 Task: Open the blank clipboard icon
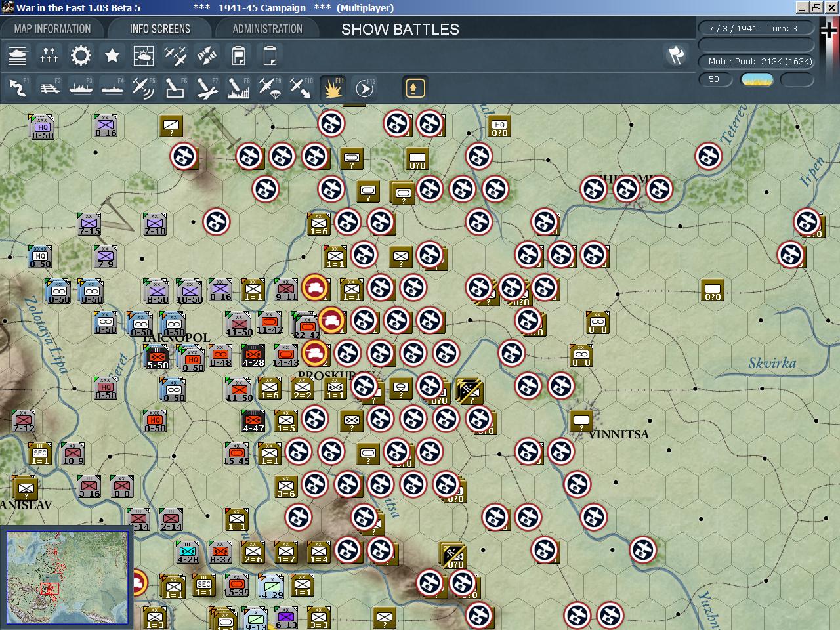(x=270, y=56)
